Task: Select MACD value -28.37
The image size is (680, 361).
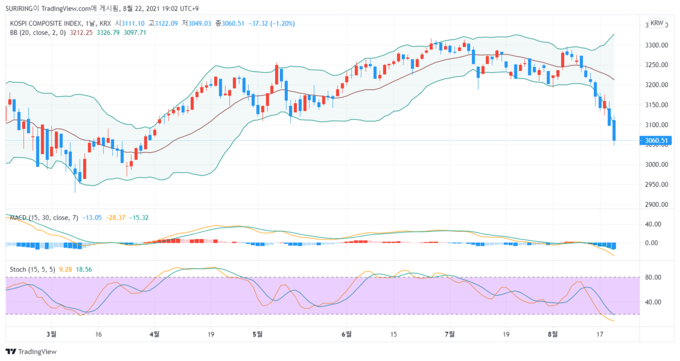Action: pos(116,218)
